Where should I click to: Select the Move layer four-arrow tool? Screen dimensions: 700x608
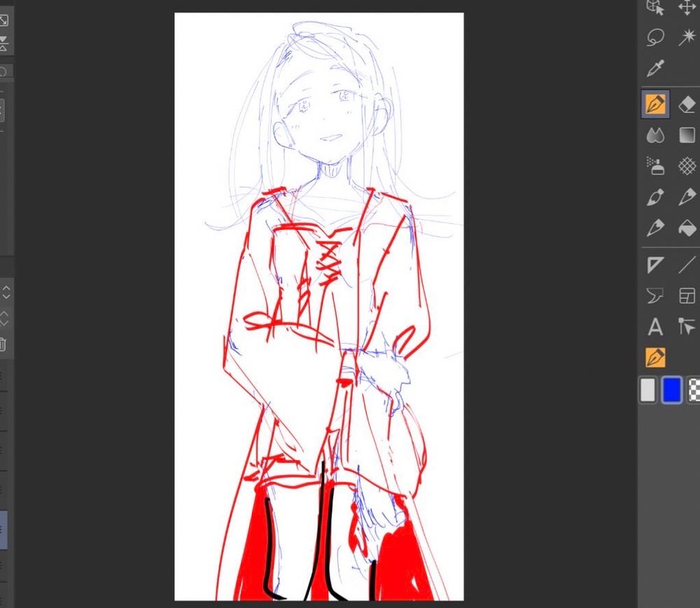tap(687, 7)
